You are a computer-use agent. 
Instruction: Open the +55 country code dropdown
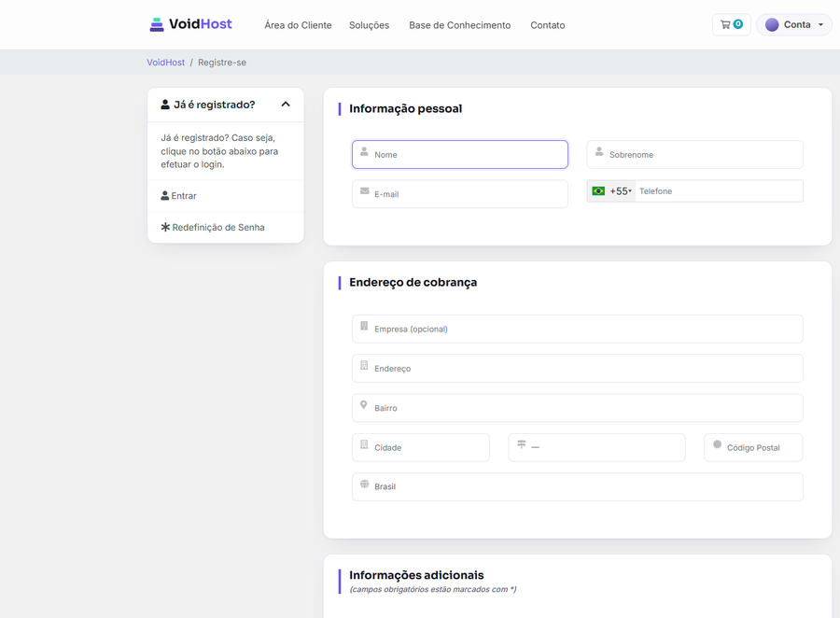[611, 190]
